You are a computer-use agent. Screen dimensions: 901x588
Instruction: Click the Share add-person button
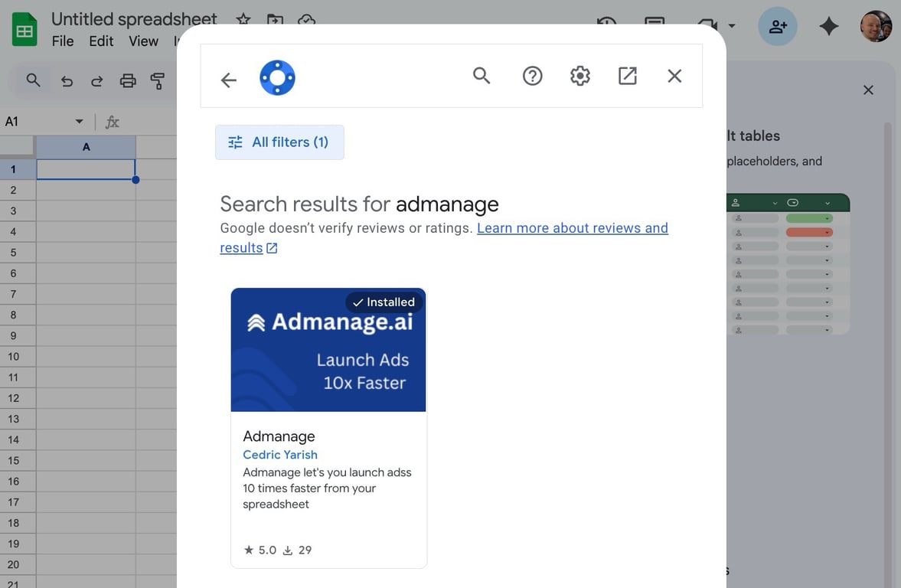click(778, 27)
